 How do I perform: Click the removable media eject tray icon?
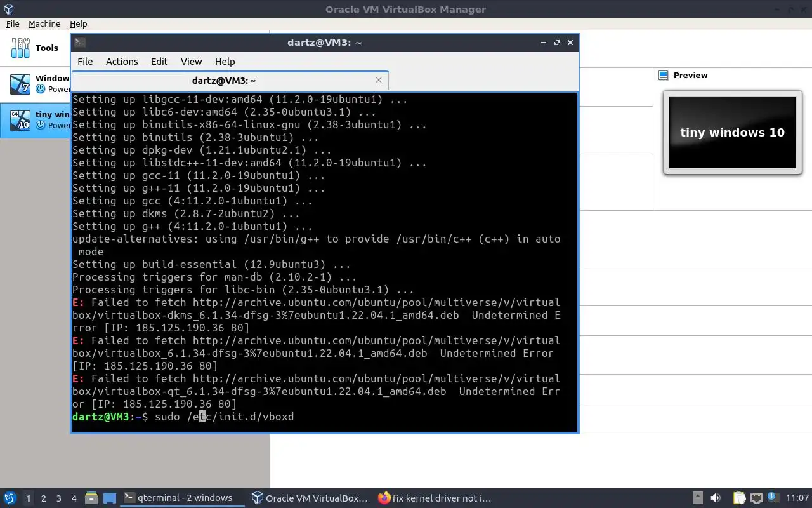(x=697, y=498)
